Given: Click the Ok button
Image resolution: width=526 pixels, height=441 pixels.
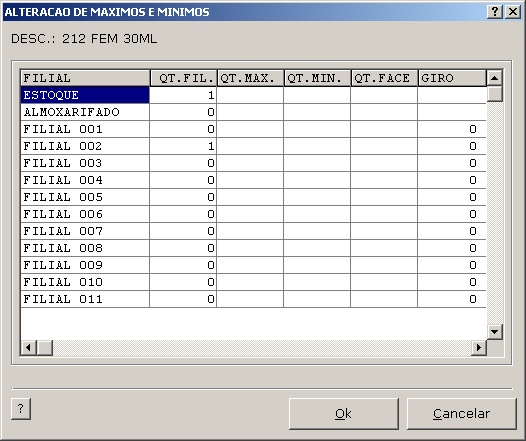Looking at the screenshot, I should (344, 414).
